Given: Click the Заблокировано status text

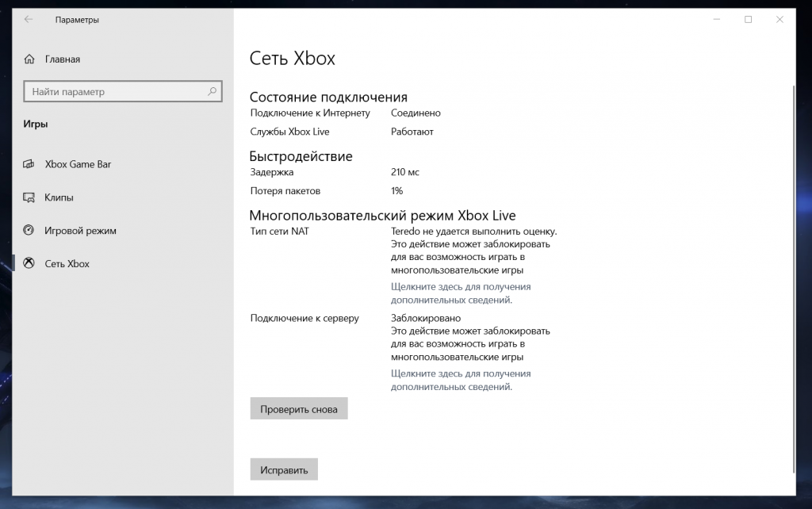Looking at the screenshot, I should coord(426,318).
